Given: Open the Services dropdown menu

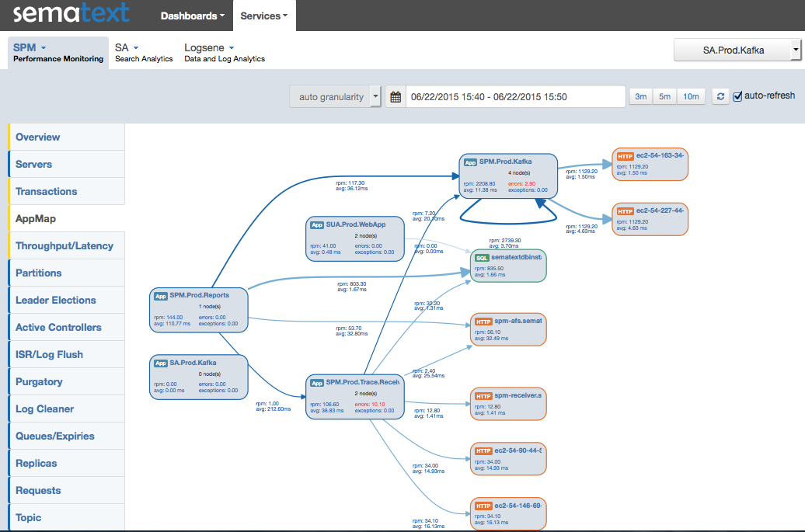Looking at the screenshot, I should point(264,16).
